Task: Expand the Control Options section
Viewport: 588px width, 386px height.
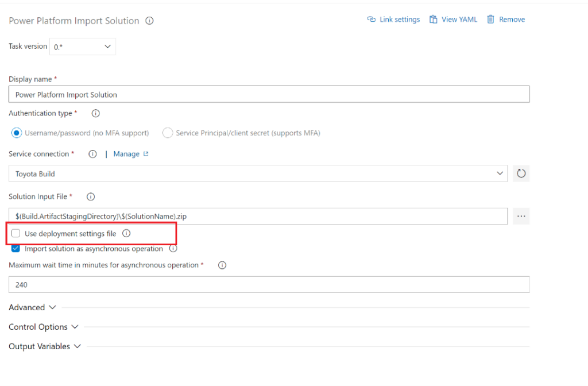Action: pyautogui.click(x=43, y=327)
